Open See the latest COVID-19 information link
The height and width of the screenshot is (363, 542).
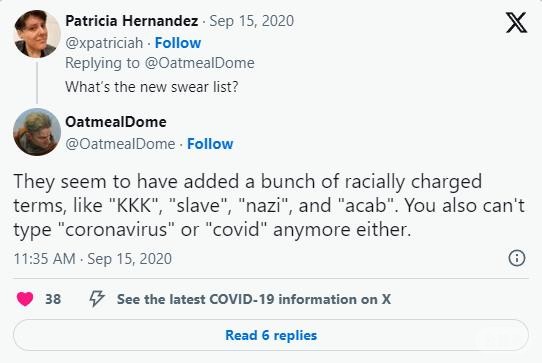click(x=254, y=299)
